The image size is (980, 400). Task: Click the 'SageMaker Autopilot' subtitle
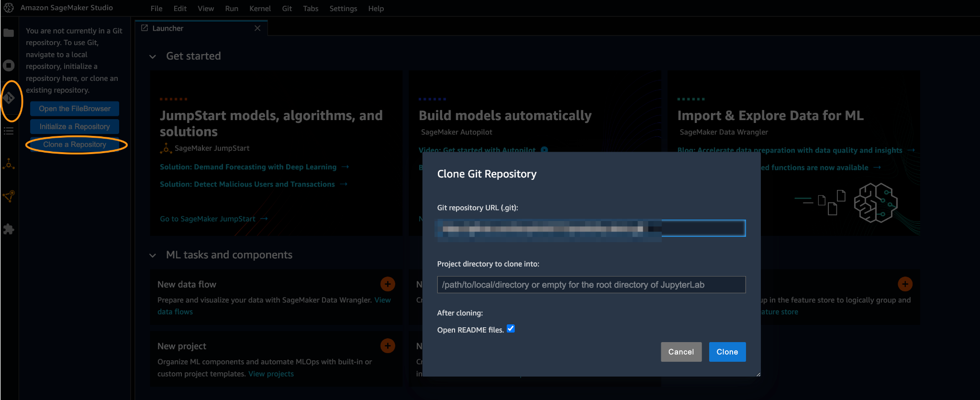[x=457, y=132]
